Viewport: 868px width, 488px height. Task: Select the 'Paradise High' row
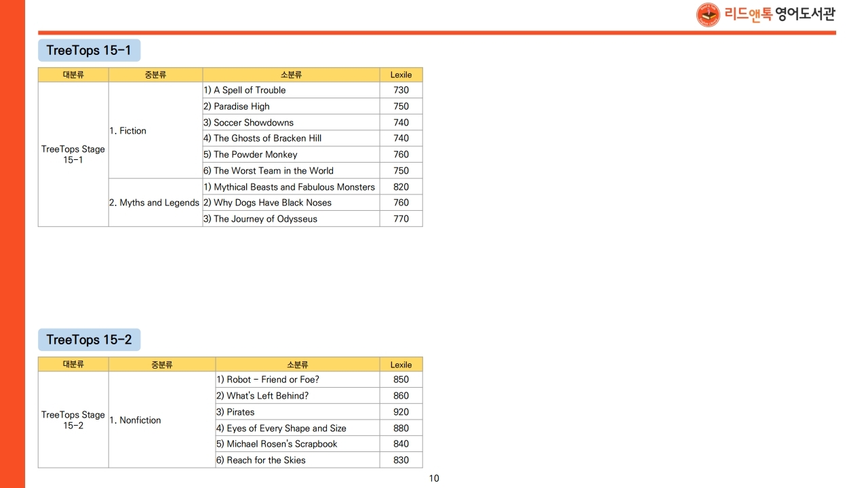pyautogui.click(x=241, y=106)
